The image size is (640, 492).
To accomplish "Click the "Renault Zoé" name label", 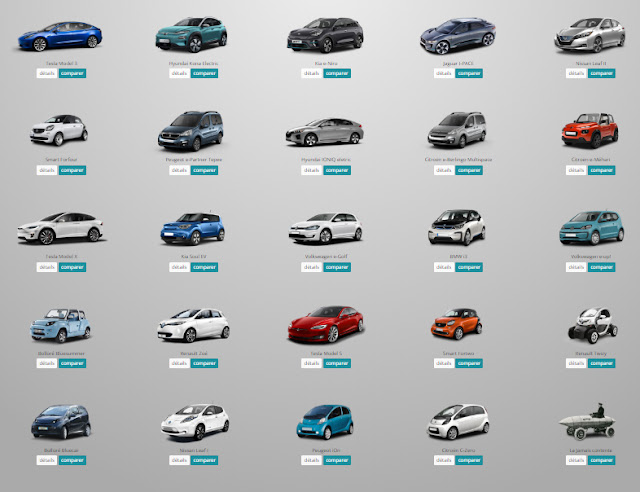I will [x=194, y=353].
